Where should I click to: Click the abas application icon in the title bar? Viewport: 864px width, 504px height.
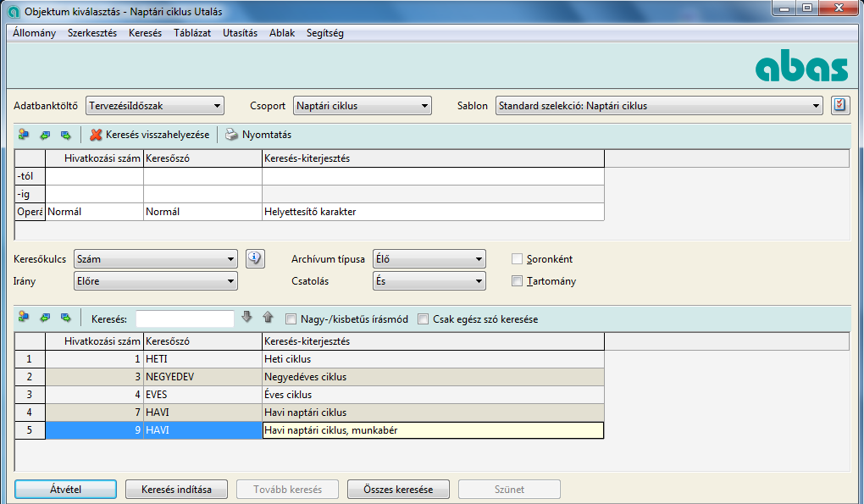(x=14, y=11)
